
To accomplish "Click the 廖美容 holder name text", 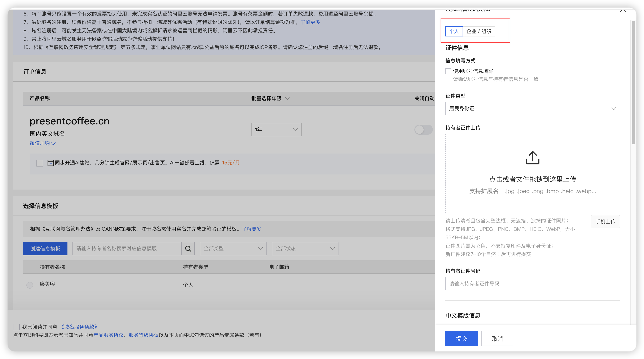I will pyautogui.click(x=47, y=284).
